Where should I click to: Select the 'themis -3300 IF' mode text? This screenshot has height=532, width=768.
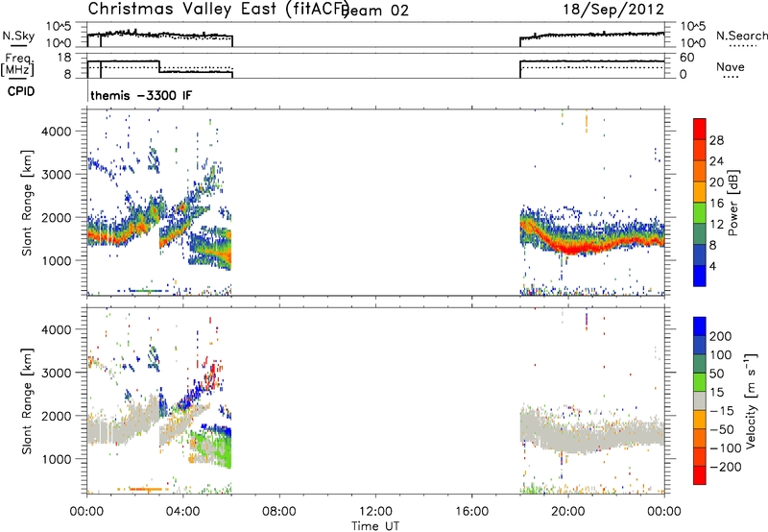tap(141, 95)
